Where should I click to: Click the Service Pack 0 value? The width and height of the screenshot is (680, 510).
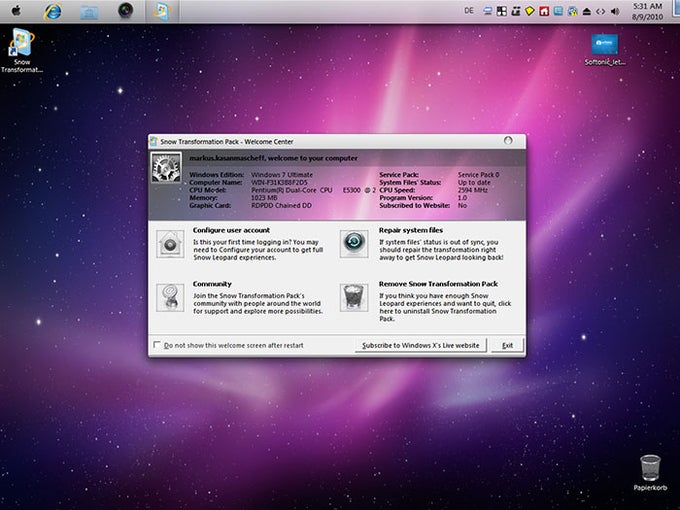[478, 175]
